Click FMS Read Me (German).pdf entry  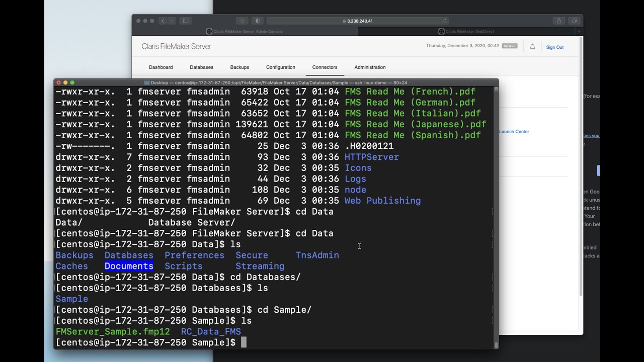coord(410,103)
